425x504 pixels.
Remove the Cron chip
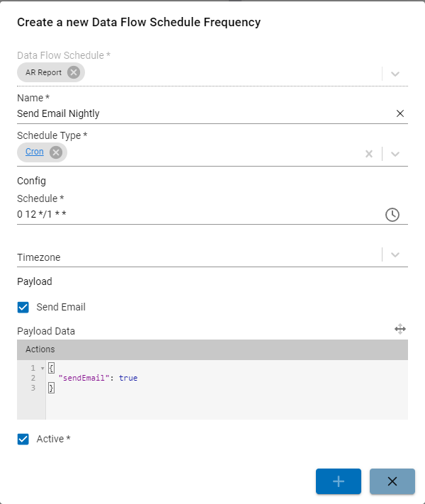click(x=56, y=152)
